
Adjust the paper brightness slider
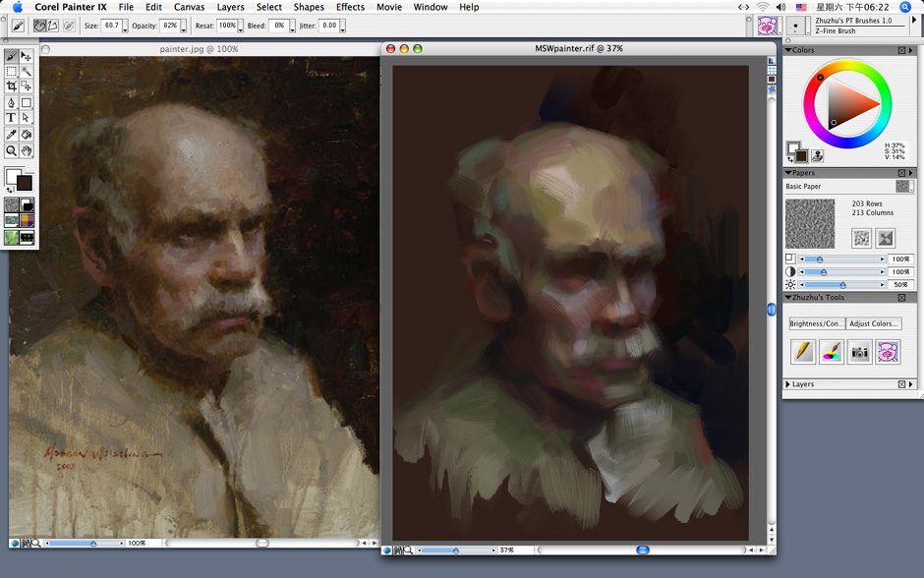tap(841, 285)
